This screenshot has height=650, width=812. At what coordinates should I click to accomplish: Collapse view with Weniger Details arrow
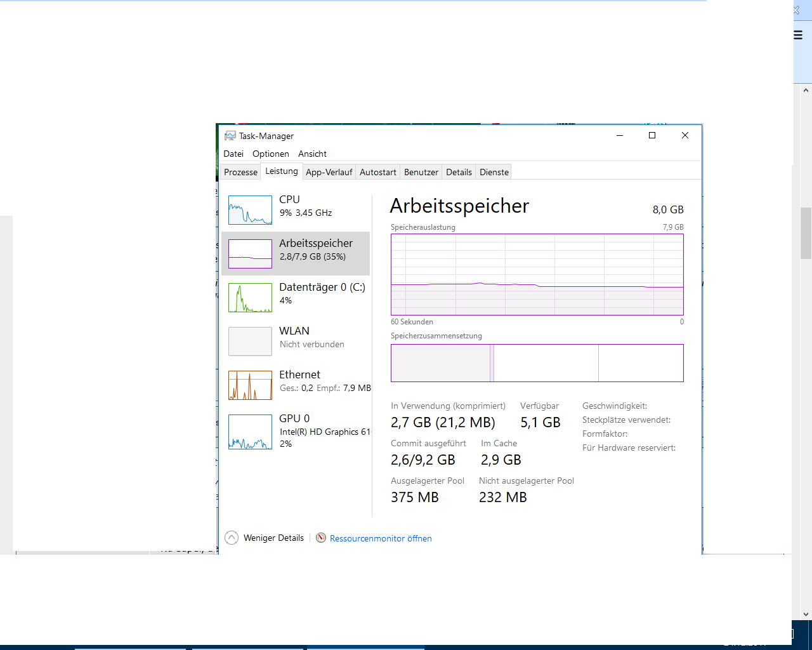coord(232,538)
